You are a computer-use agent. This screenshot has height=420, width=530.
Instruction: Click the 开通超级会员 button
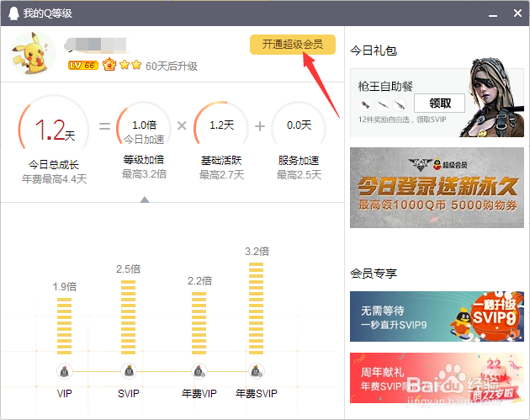point(293,45)
